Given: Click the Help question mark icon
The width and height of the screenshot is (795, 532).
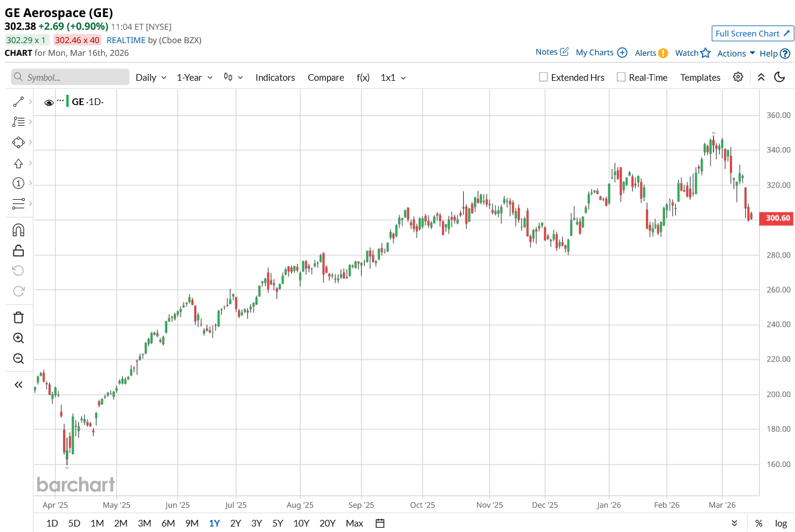Looking at the screenshot, I should (x=785, y=53).
